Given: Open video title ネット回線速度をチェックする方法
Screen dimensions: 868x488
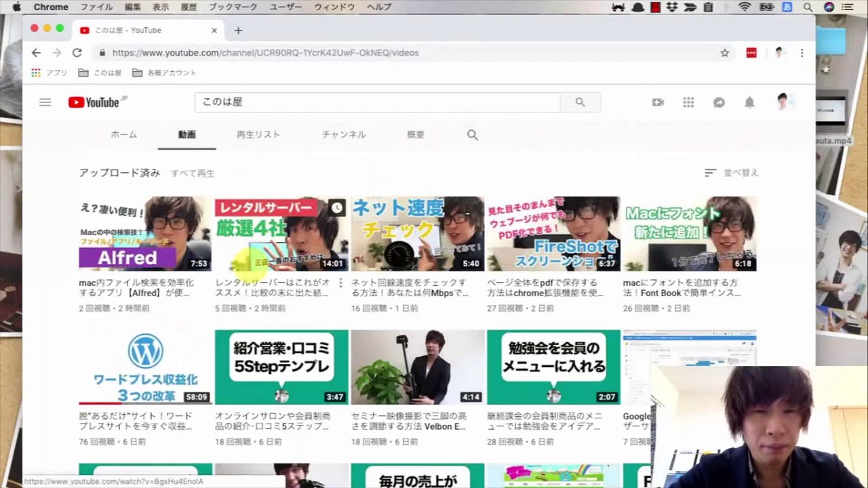Looking at the screenshot, I should [410, 288].
